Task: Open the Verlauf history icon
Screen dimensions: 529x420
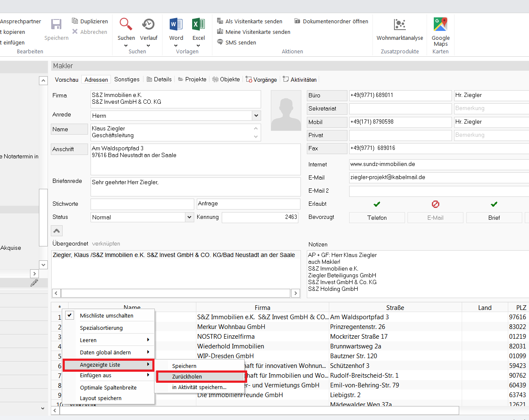Action: pos(148,25)
